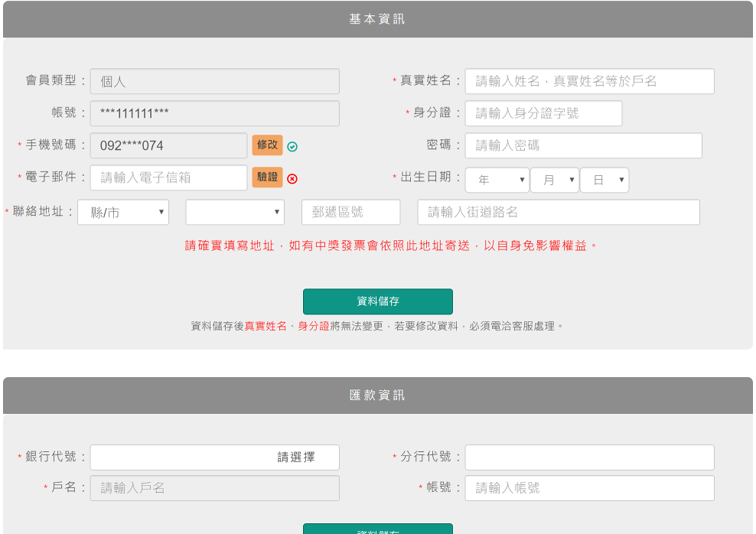
Task: Expand the empty district dropdown
Action: pyautogui.click(x=235, y=213)
